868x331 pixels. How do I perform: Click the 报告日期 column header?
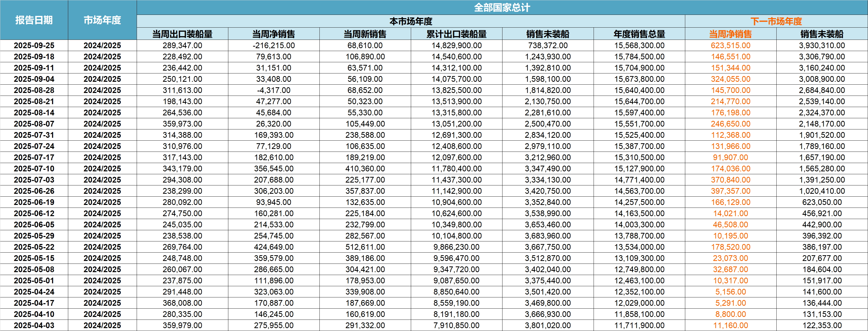coord(34,20)
